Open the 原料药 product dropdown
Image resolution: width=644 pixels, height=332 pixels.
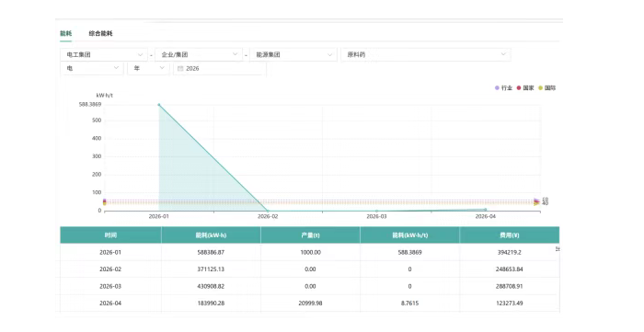point(426,54)
